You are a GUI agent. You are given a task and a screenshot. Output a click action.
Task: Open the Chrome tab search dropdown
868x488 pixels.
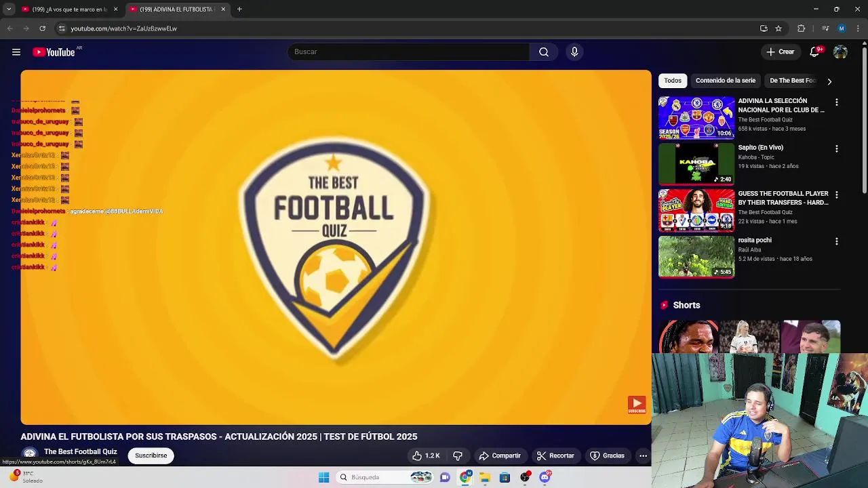pos(9,9)
